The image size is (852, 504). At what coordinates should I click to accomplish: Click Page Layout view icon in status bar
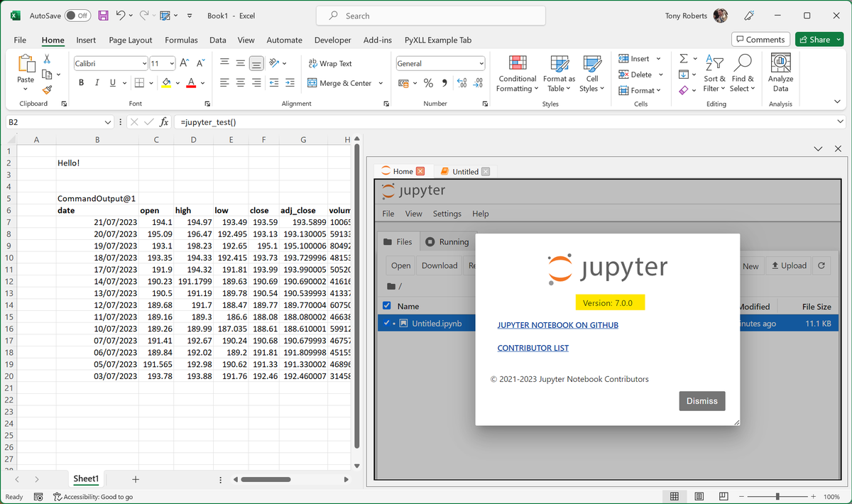(x=699, y=497)
